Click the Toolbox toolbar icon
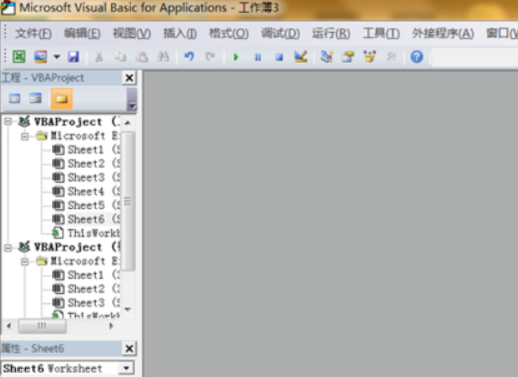The image size is (518, 377). [x=391, y=57]
